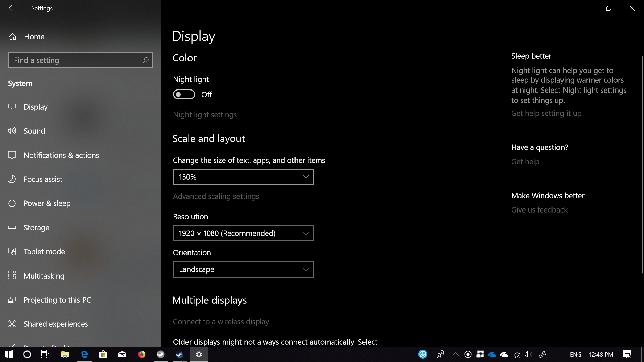Screen dimensions: 644x362
Task: Open Night light settings link
Action: pos(205,114)
